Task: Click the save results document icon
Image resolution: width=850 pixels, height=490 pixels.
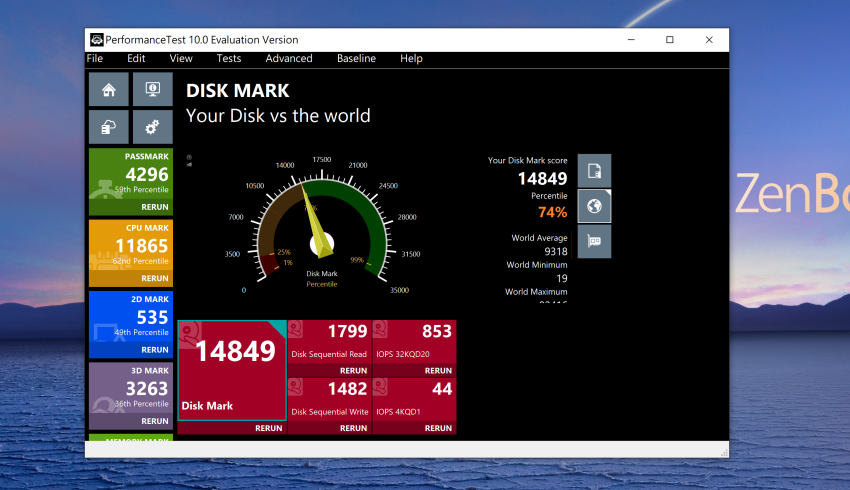Action: click(594, 171)
